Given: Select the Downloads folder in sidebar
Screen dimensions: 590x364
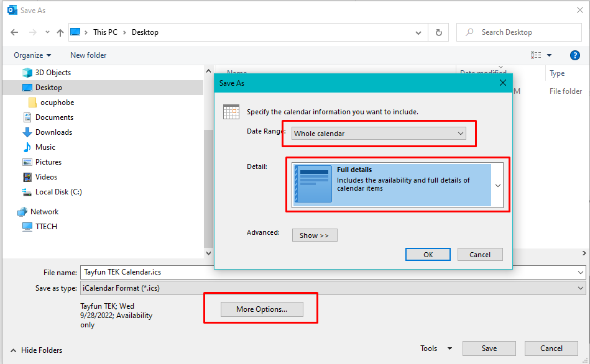Looking at the screenshot, I should point(53,132).
